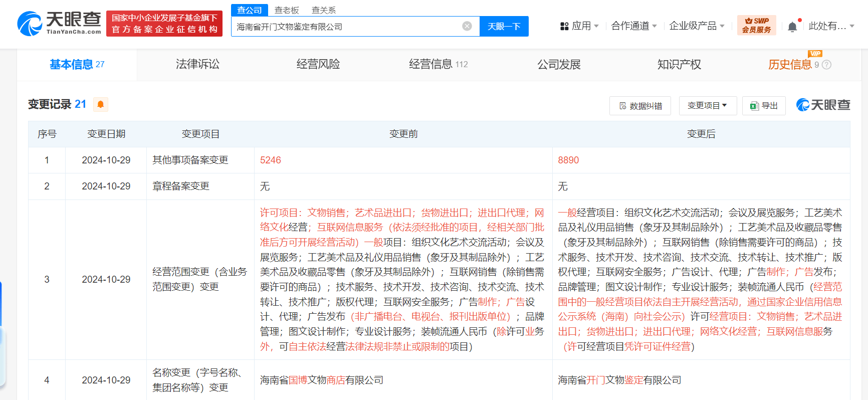Click the 应用 grid icon
Screen dimensions: 868x400
(564, 26)
